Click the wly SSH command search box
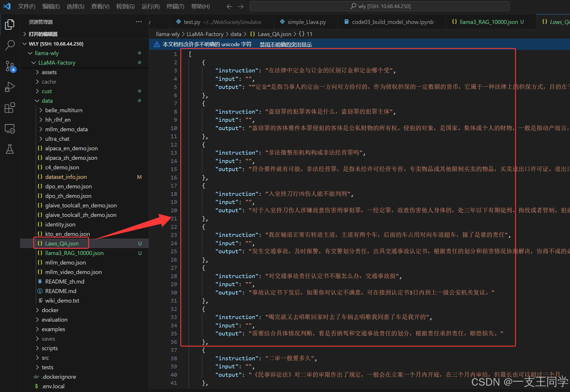This screenshot has width=570, height=392. click(379, 6)
